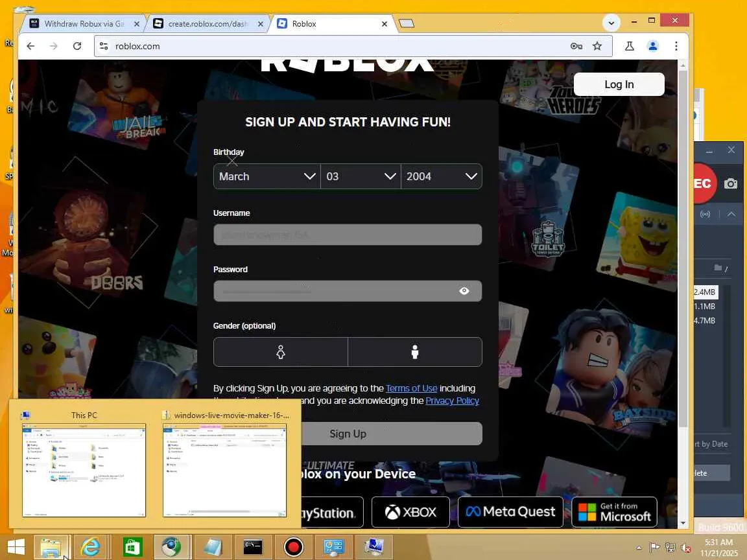Viewport: 747px width, 560px height.
Task: Close the Withdraw Robux tab
Action: tap(137, 24)
